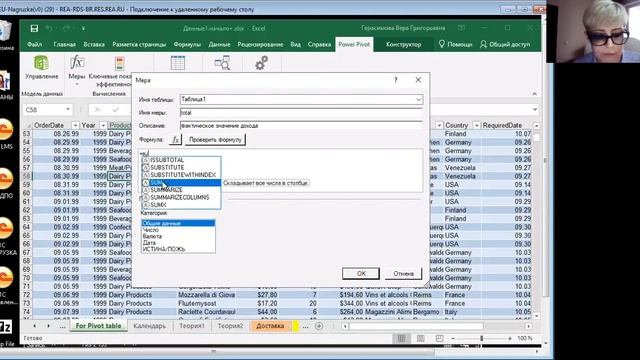Open the Country column filter dropdown
This screenshot has height=360, width=640.
476,125
